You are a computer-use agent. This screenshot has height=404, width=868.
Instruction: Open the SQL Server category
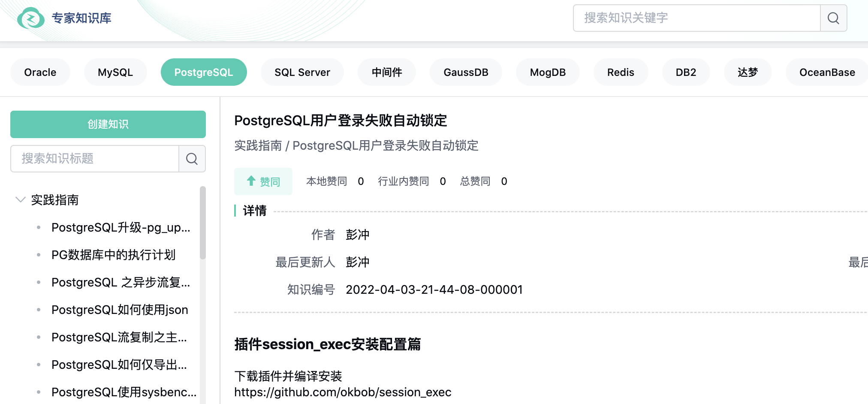(302, 72)
